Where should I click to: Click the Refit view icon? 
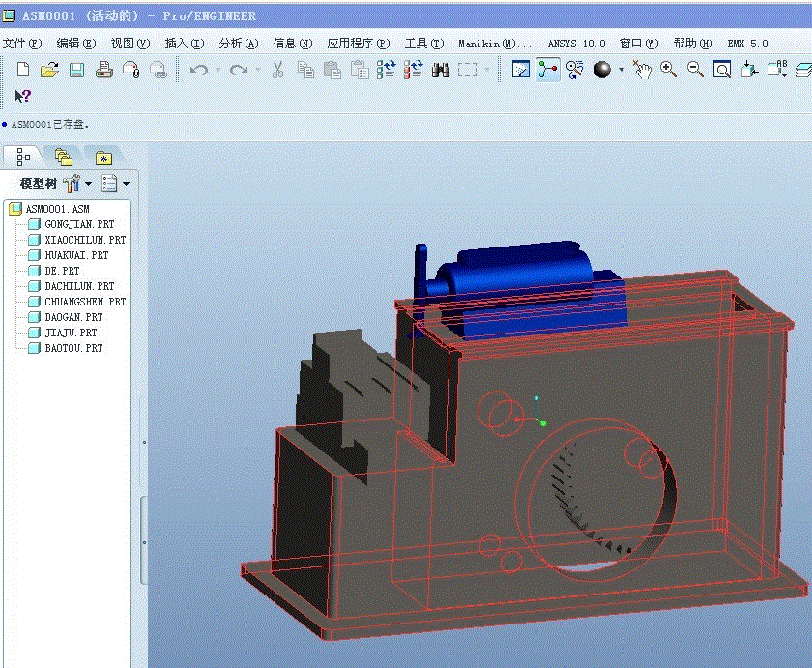722,70
